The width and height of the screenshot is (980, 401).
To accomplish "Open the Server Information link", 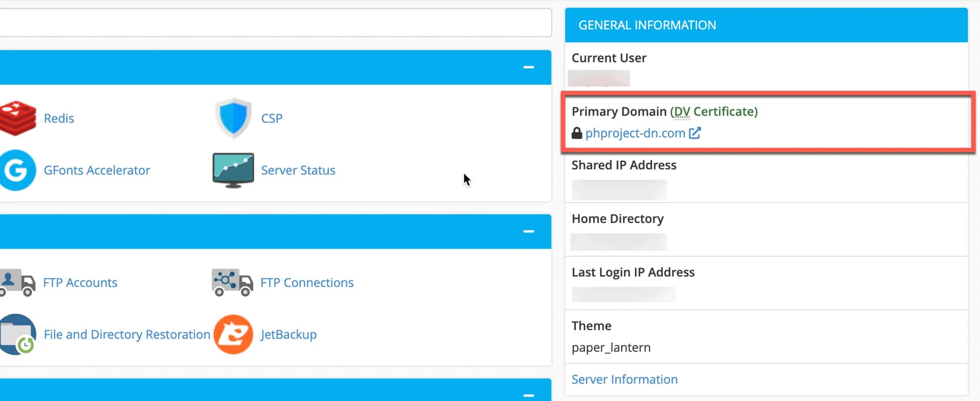I will point(624,379).
